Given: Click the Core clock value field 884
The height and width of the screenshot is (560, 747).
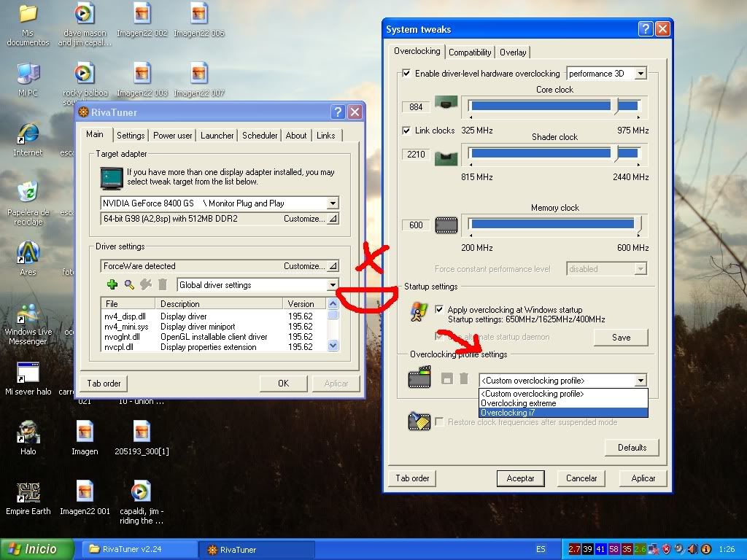Looking at the screenshot, I should point(416,106).
